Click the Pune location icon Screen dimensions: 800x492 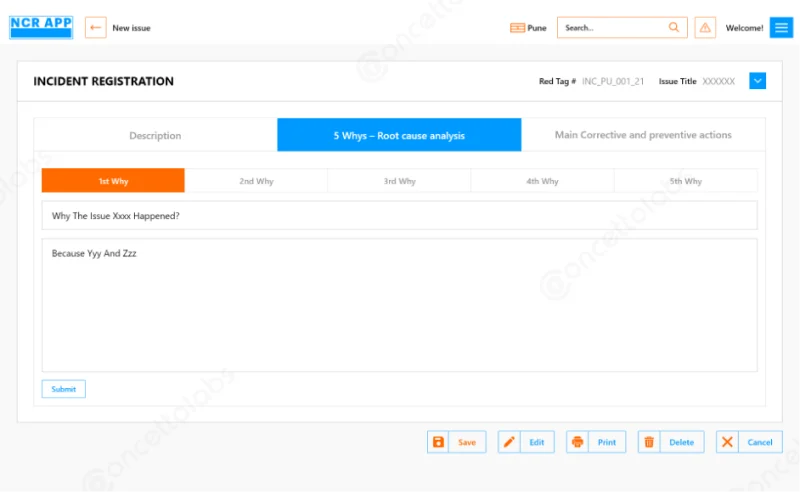pyautogui.click(x=517, y=28)
